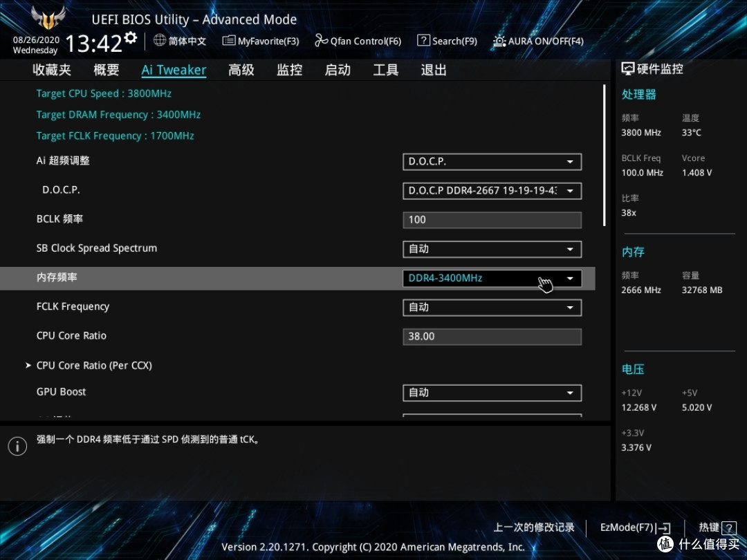Click the 3.376 V reading
The height and width of the screenshot is (560, 747).
tap(636, 447)
